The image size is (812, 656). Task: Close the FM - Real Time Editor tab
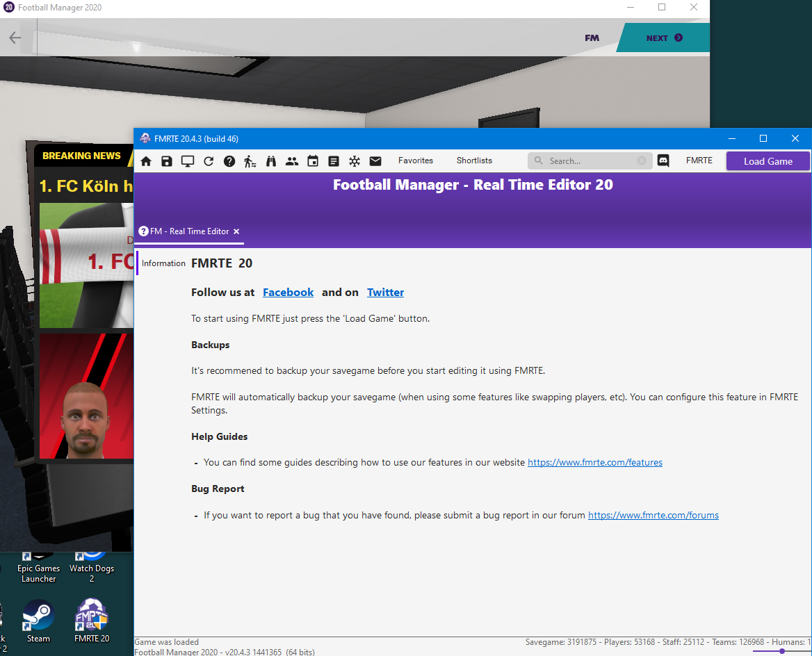point(236,231)
